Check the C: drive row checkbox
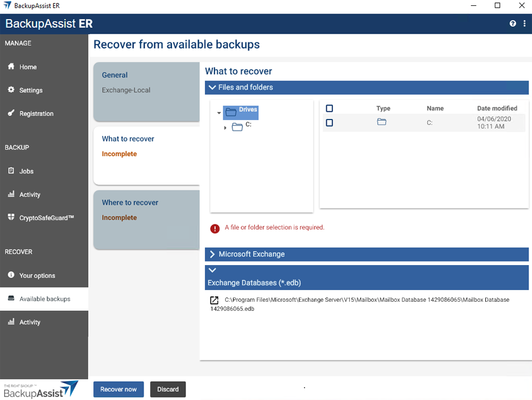532x400 pixels. [329, 122]
